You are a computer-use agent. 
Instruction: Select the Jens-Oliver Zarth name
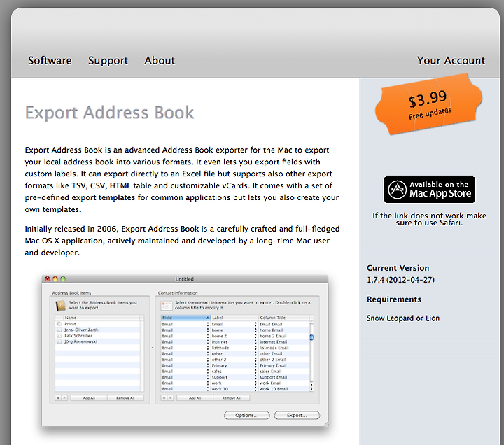point(81,330)
